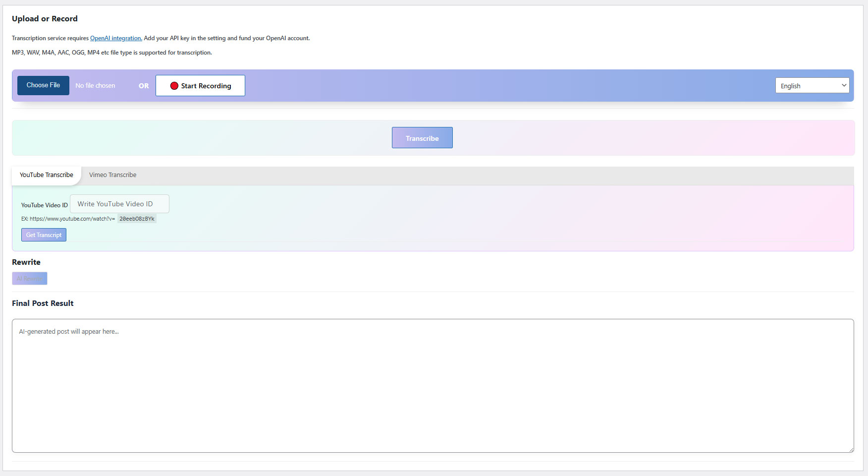This screenshot has height=476, width=868.
Task: Focus the YouTube Video ID input field
Action: click(119, 204)
